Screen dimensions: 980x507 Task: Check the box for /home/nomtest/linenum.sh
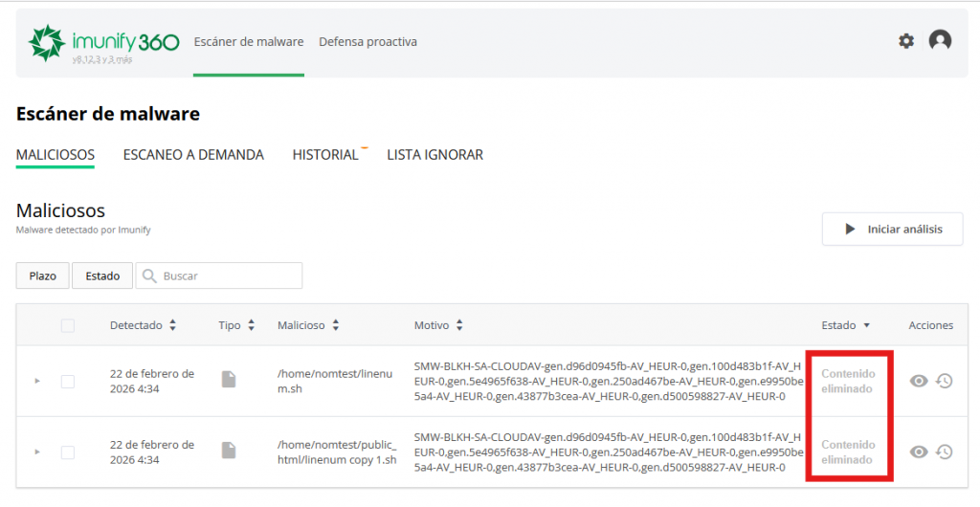pyautogui.click(x=68, y=381)
